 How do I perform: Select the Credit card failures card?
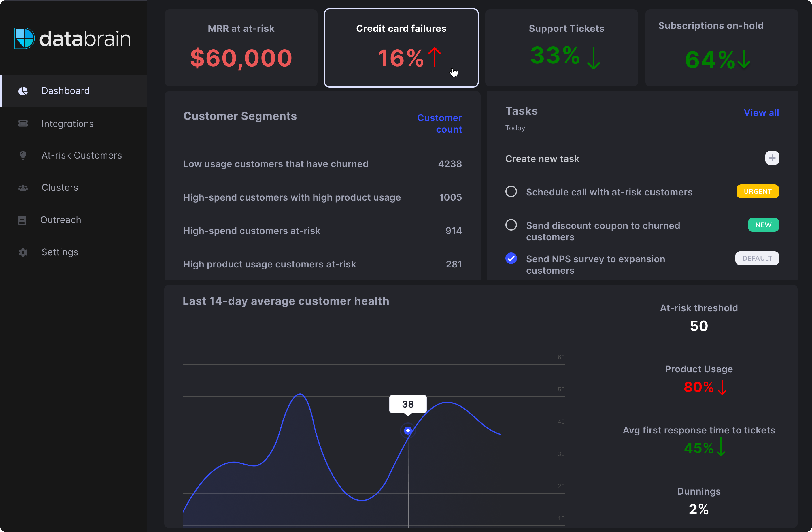(x=401, y=48)
